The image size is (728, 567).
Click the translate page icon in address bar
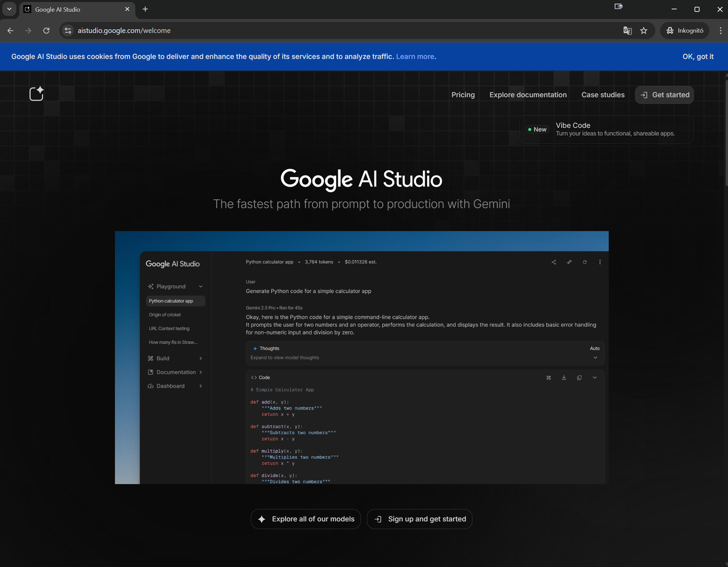627,31
